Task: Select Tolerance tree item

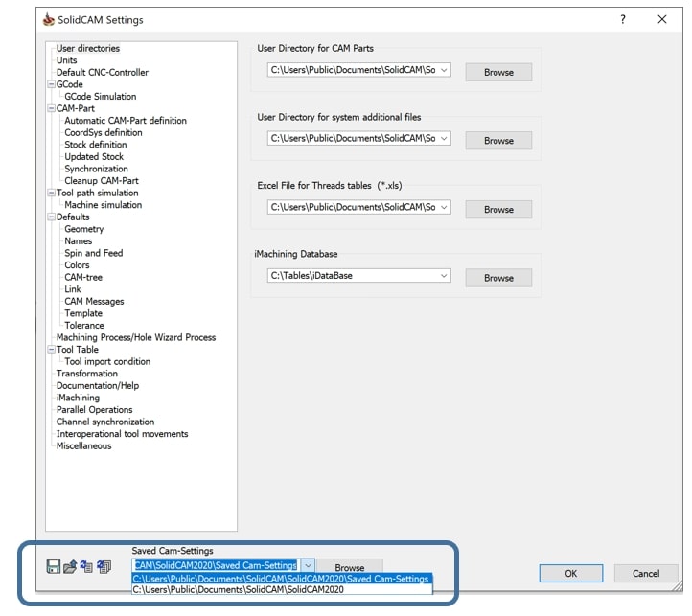Action: (84, 325)
